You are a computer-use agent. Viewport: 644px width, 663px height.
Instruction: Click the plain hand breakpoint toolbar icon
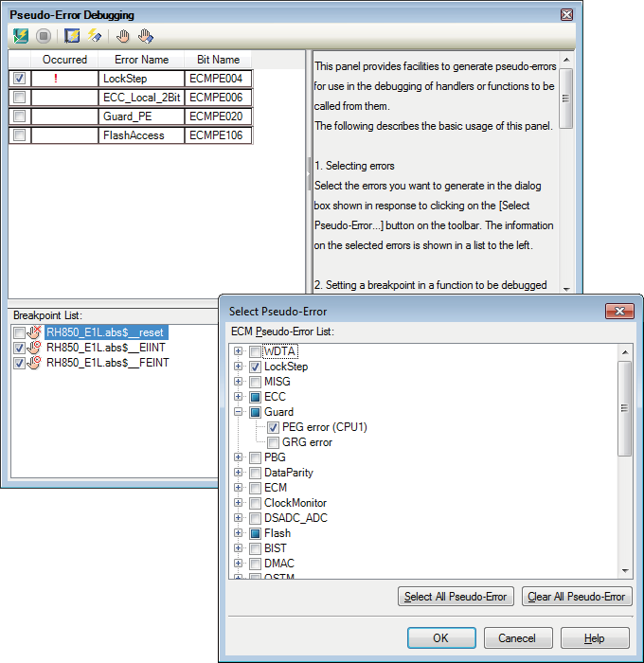point(122,36)
